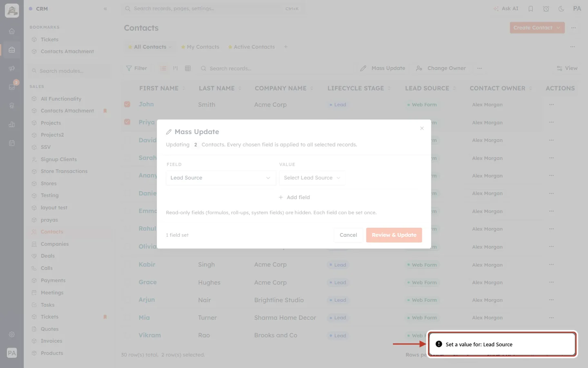Open the Filter button

coord(137,68)
